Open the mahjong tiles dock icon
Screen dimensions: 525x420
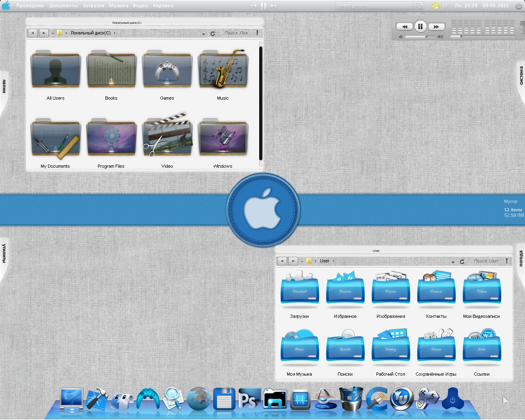[427, 399]
